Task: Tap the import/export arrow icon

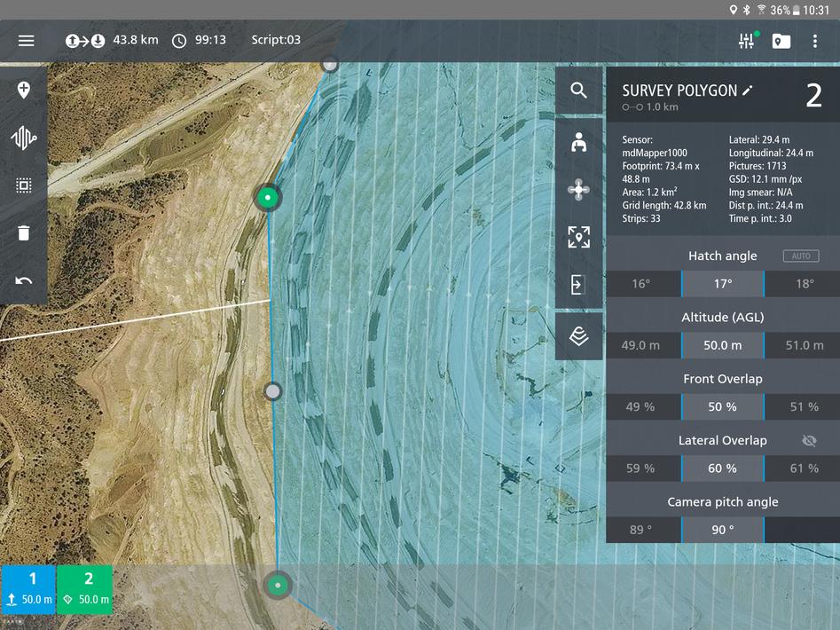Action: point(577,284)
